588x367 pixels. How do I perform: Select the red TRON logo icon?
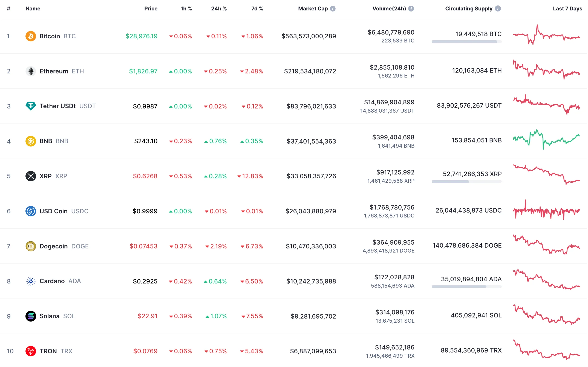(31, 351)
